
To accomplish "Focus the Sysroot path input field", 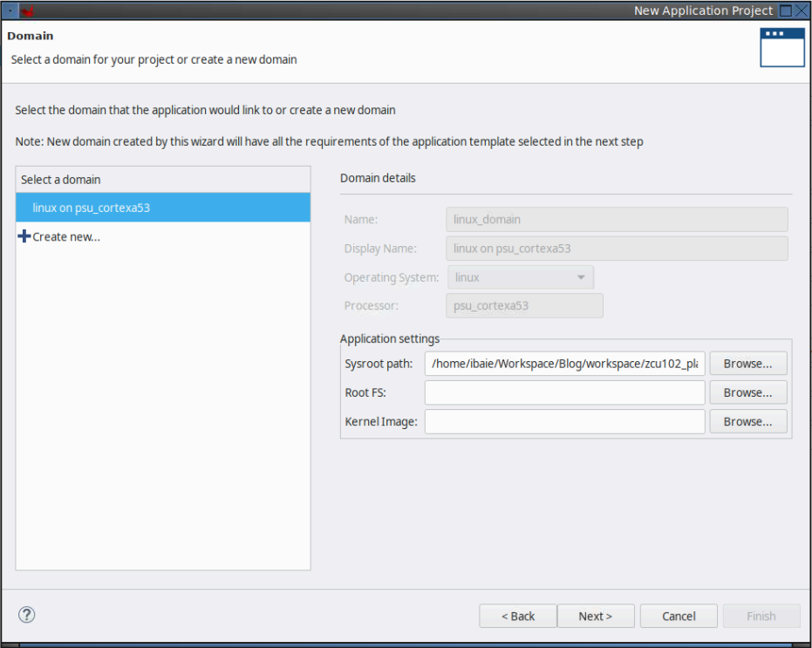I will [564, 364].
